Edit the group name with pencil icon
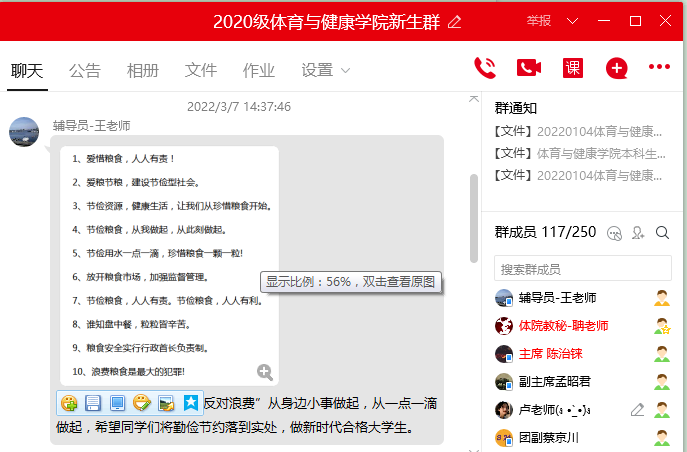This screenshot has height=452, width=687. click(x=455, y=22)
